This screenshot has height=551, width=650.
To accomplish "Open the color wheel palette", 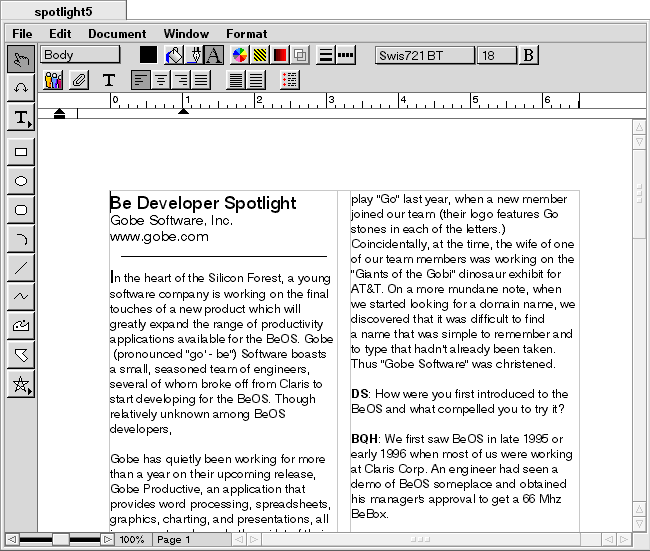I will [x=240, y=55].
